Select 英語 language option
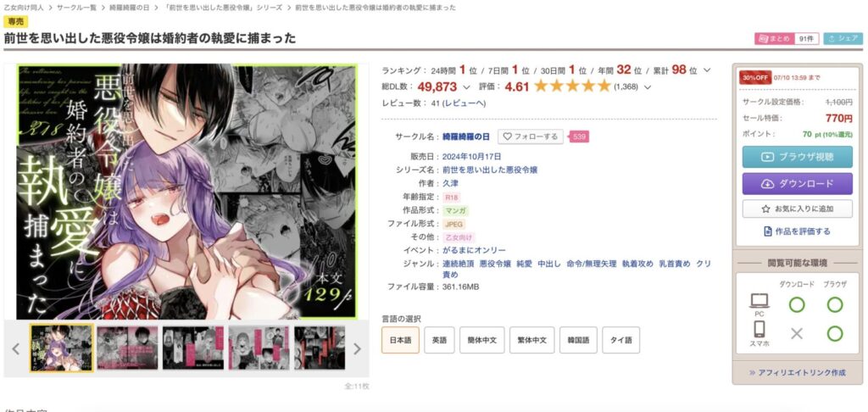Viewport: 868px width, 412px height. coord(440,340)
